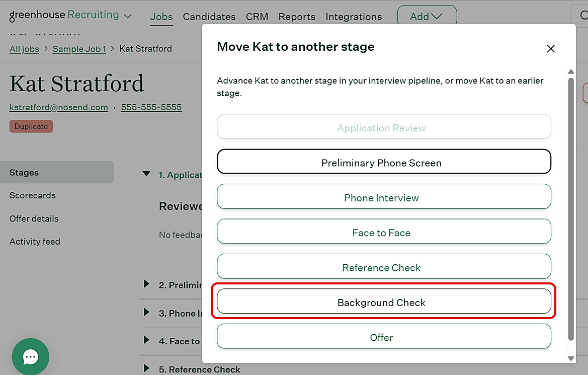Open the Integrations nav item

click(354, 17)
